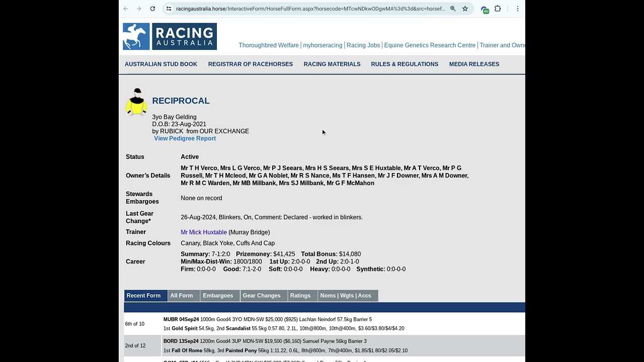Open Racing Materials menu
This screenshot has width=644, height=362.
point(332,64)
